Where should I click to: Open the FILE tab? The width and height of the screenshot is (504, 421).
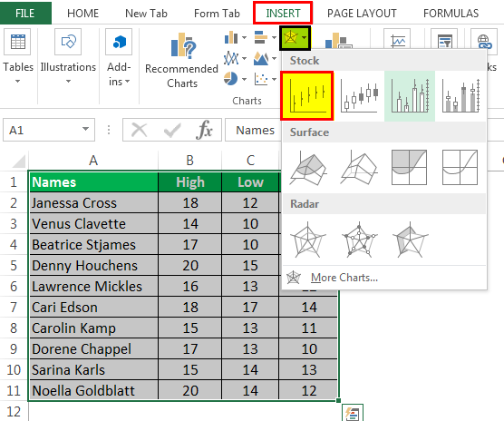[25, 14]
